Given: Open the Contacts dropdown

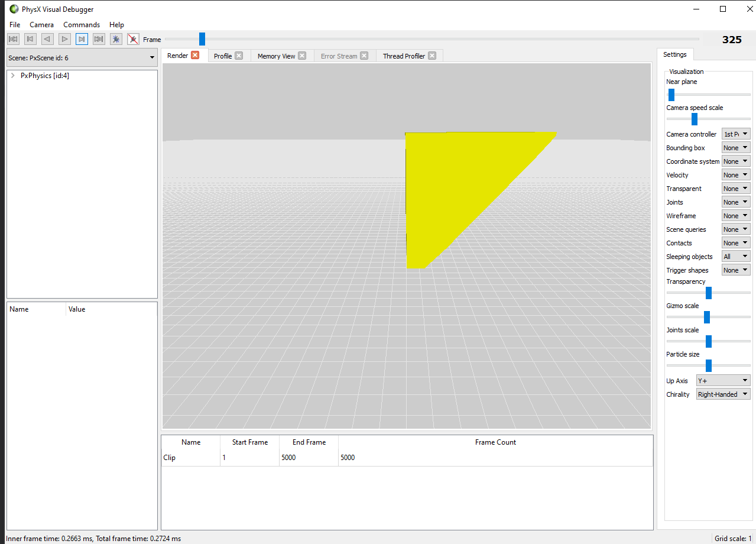Looking at the screenshot, I should pyautogui.click(x=736, y=243).
